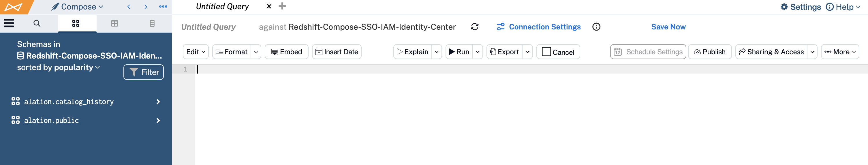Click the refresh connection icon
The height and width of the screenshot is (165, 868).
474,27
